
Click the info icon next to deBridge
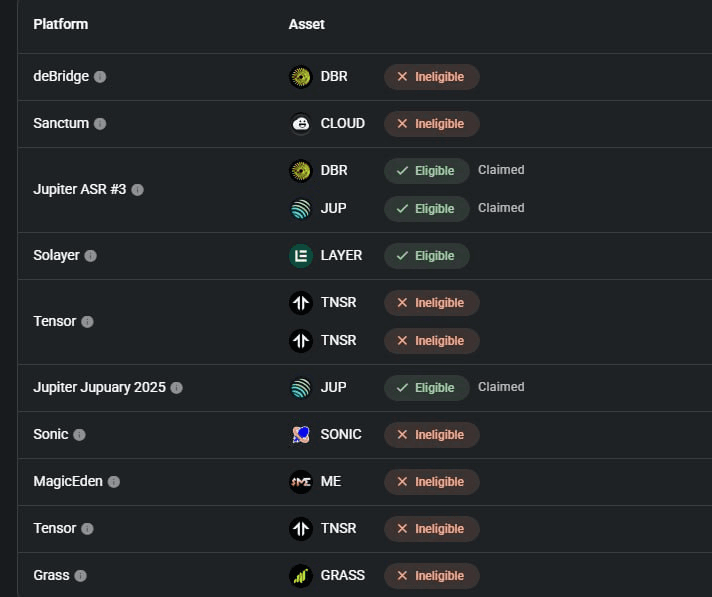tap(100, 77)
